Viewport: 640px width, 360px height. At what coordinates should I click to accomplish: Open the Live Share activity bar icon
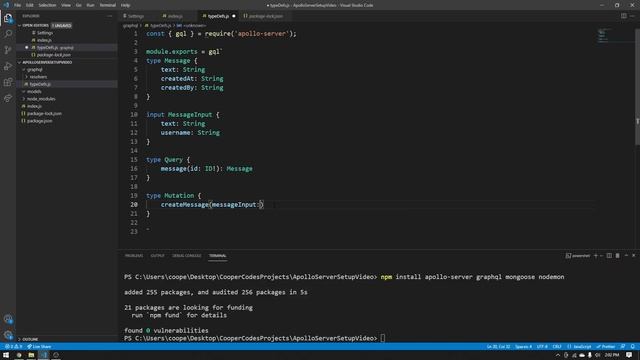(x=8, y=98)
